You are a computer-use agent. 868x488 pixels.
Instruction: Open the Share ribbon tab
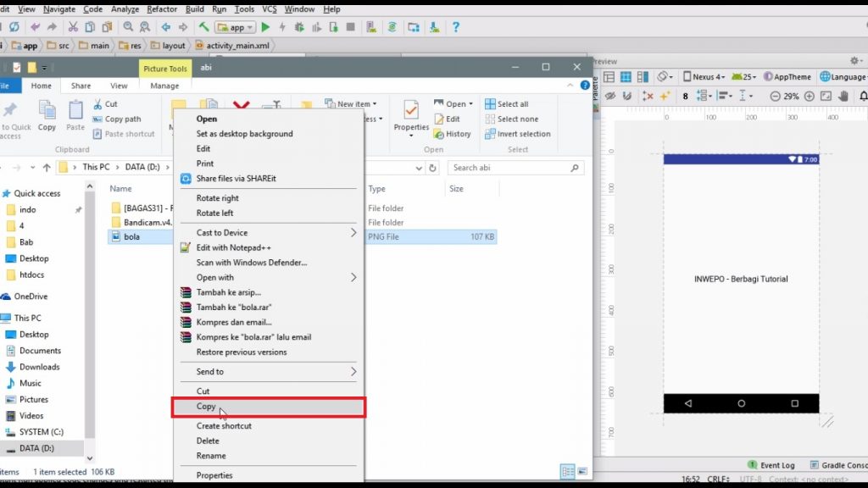pyautogui.click(x=81, y=86)
